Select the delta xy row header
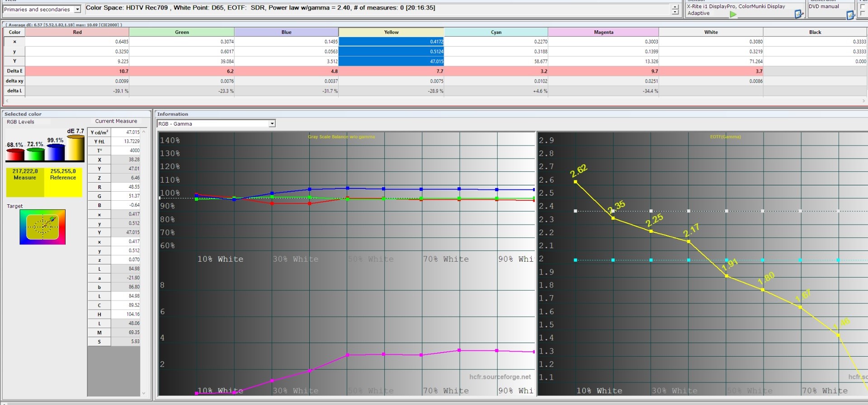 point(14,81)
